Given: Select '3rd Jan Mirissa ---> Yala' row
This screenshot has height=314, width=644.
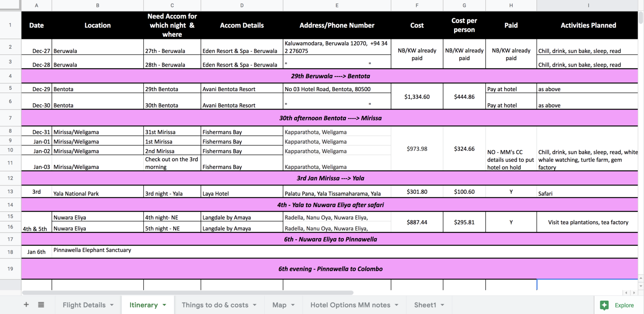Looking at the screenshot, I should 330,178.
